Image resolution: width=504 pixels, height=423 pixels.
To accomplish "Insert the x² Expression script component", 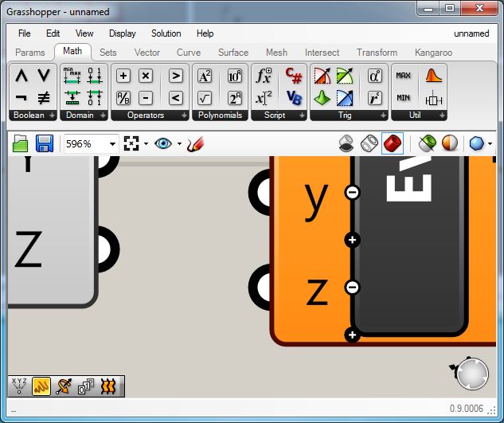I will pyautogui.click(x=264, y=98).
